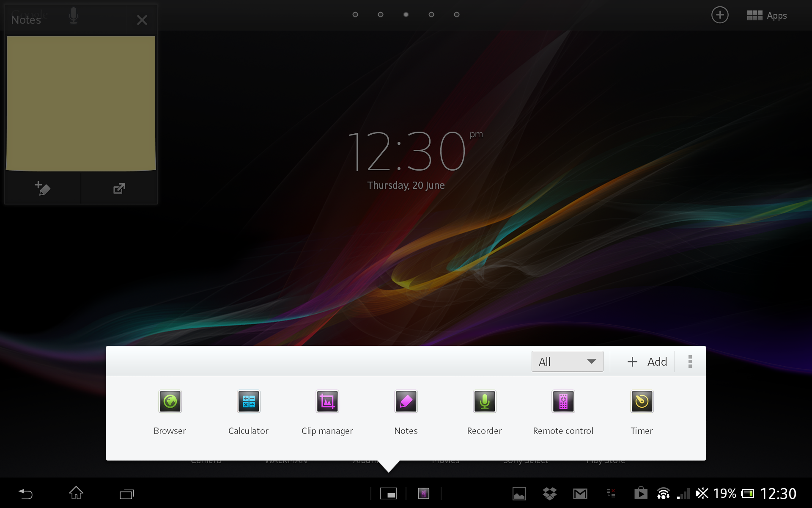The image size is (812, 508).
Task: Open the Dropbox notification icon
Action: pos(550,494)
